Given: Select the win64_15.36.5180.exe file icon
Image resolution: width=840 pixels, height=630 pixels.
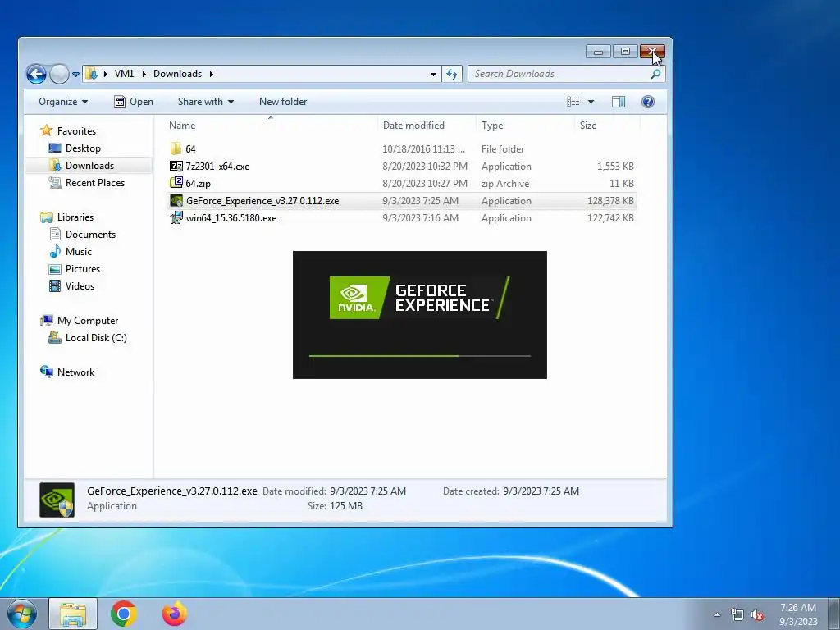Looking at the screenshot, I should click(176, 217).
